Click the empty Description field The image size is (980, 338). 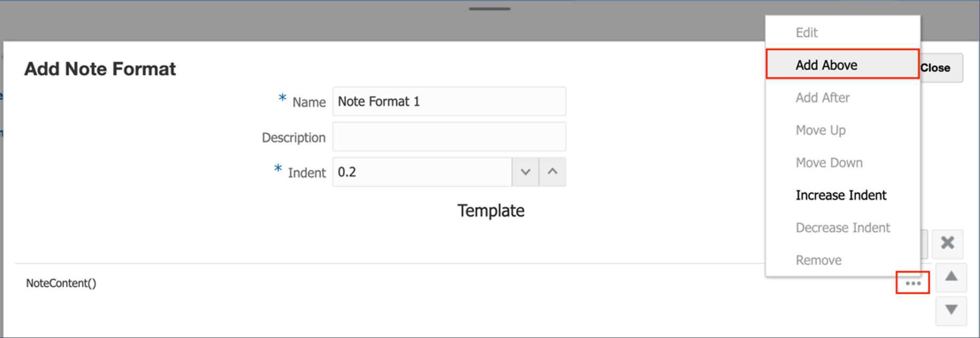pyautogui.click(x=448, y=137)
